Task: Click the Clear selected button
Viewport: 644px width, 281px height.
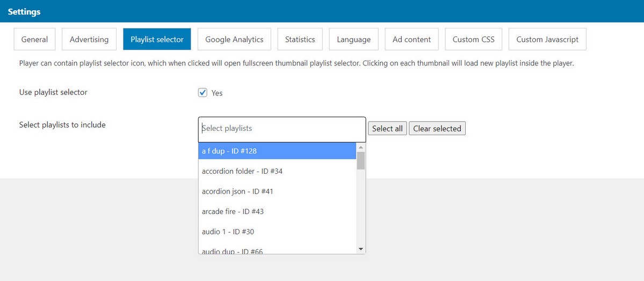Action: tap(437, 129)
